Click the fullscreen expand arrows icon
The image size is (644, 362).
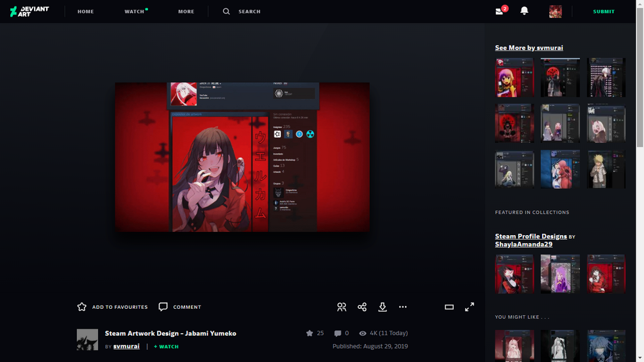pos(470,307)
